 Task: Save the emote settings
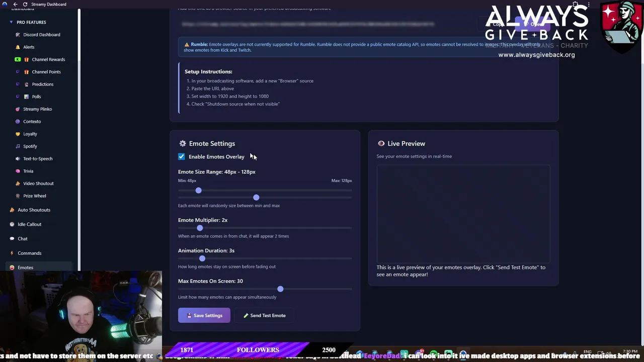(204, 315)
